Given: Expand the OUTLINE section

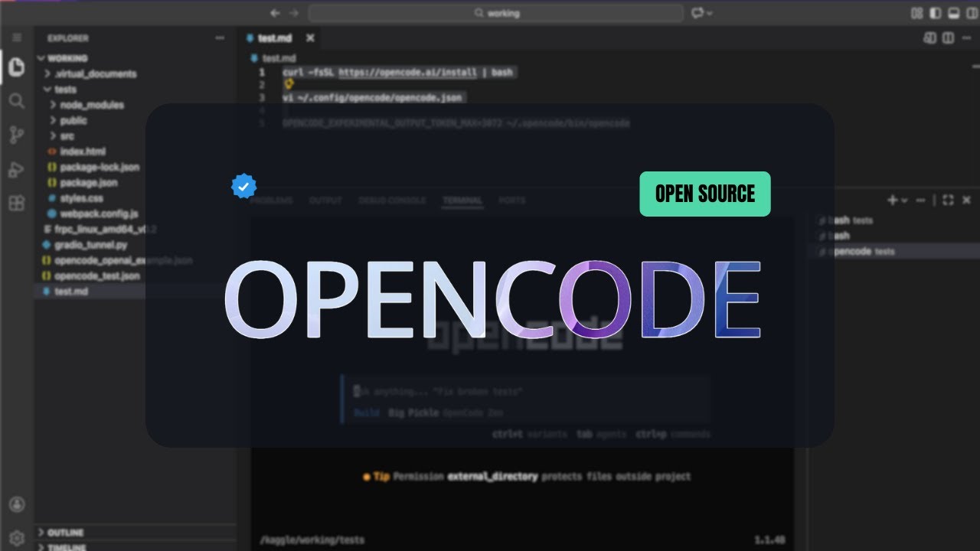Looking at the screenshot, I should tap(67, 533).
